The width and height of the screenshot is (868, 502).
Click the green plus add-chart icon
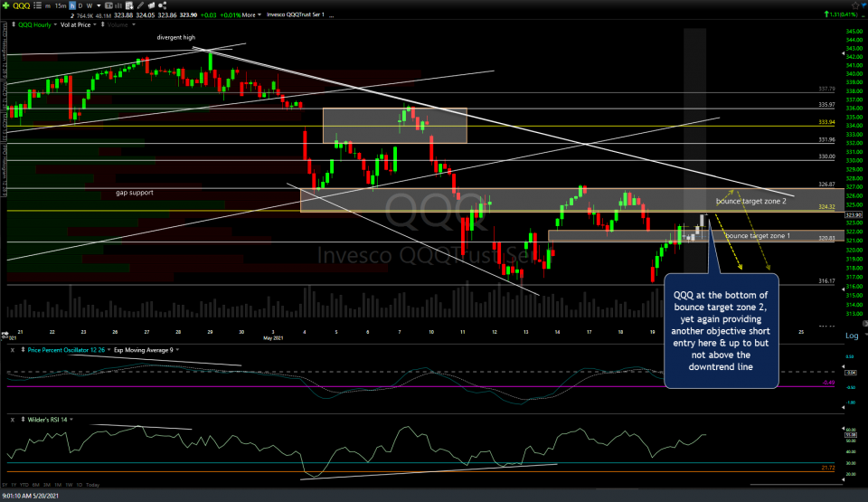[5, 5]
